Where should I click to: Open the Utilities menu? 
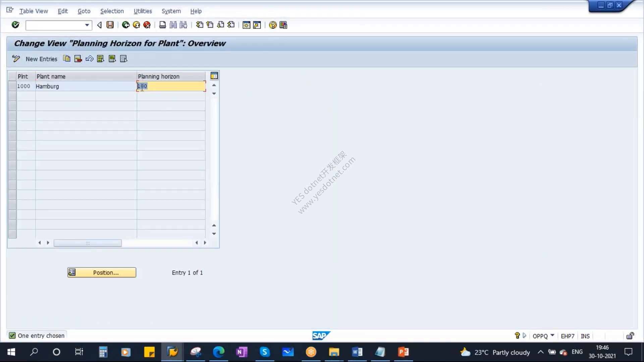[143, 11]
